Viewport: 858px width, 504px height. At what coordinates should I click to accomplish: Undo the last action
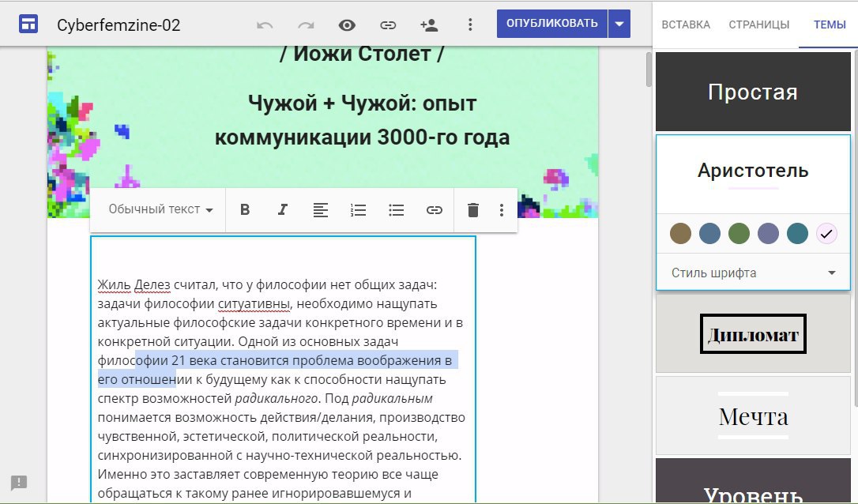click(x=265, y=24)
